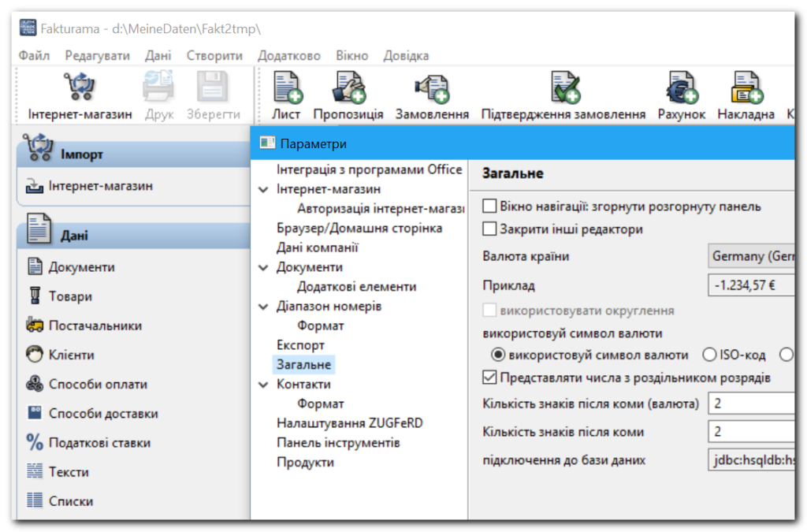
Task: Select the ISO-код radio button
Action: (709, 355)
